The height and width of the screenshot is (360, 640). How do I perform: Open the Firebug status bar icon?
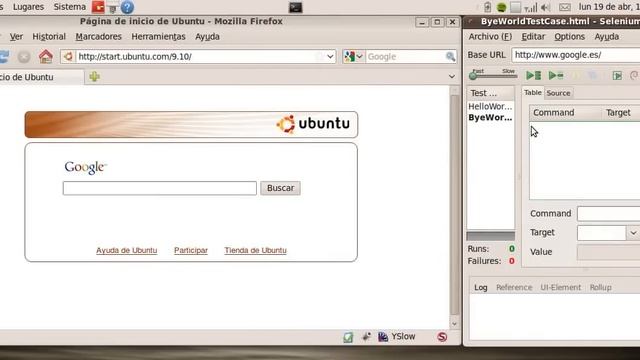click(366, 336)
